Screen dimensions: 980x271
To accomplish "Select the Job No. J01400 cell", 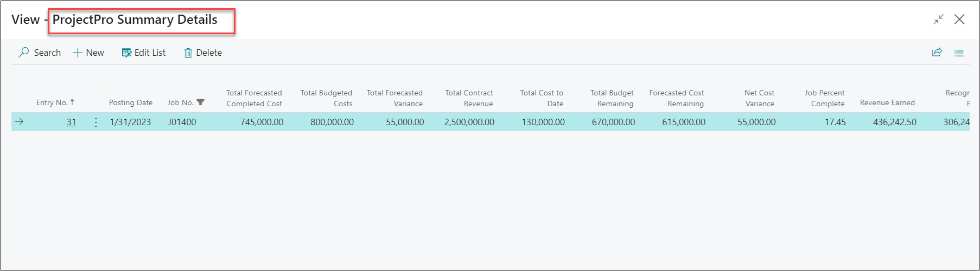I will coord(182,122).
